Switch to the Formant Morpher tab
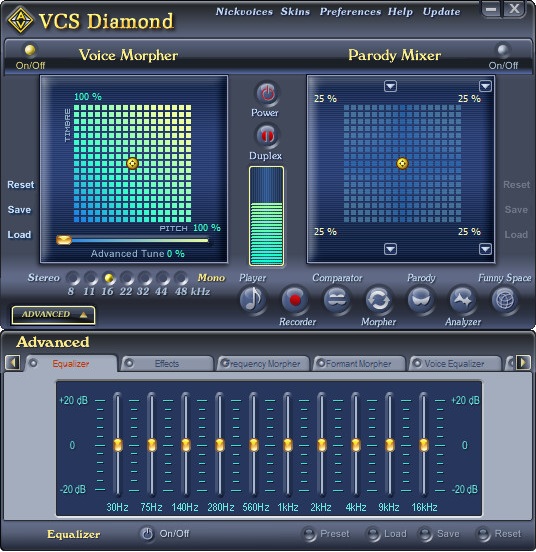536x552 pixels. pos(358,364)
